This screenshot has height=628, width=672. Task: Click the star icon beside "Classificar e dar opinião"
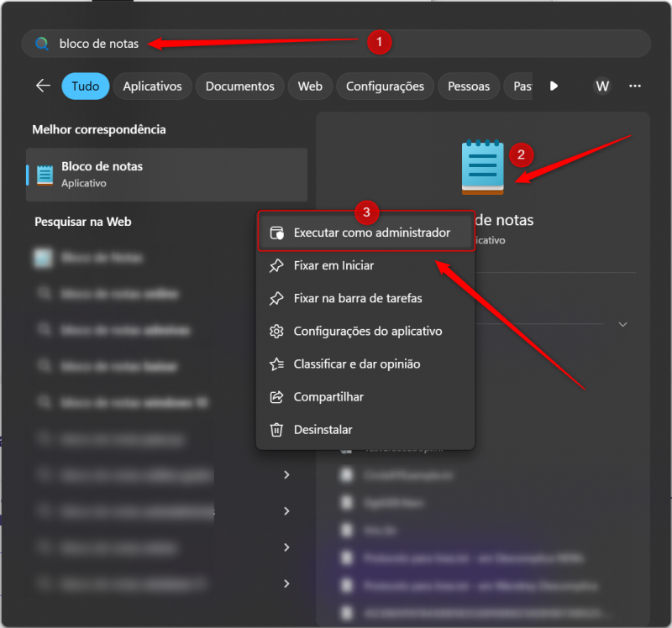(x=276, y=364)
